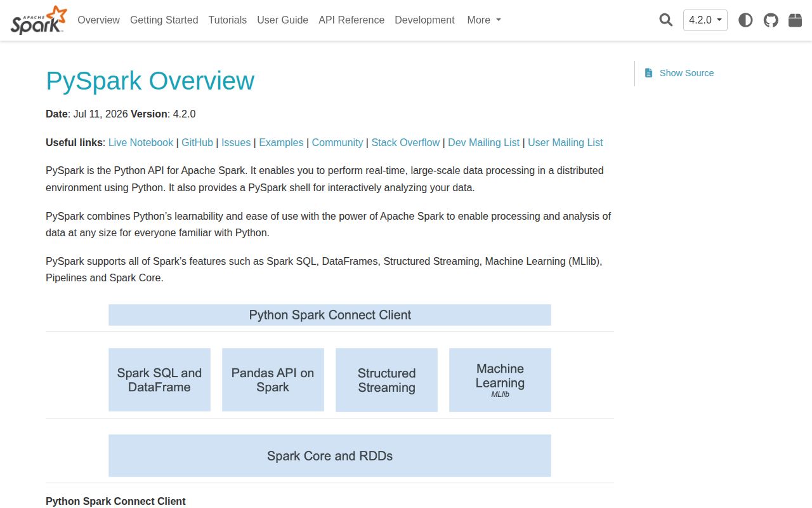
Task: Go to the Overview nav item
Action: click(x=98, y=20)
